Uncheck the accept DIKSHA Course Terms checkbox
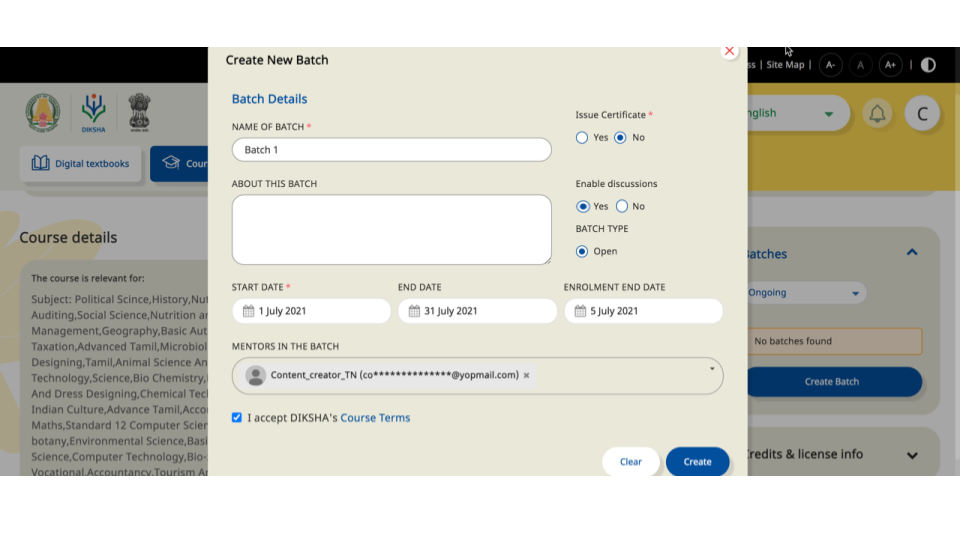 (x=237, y=418)
